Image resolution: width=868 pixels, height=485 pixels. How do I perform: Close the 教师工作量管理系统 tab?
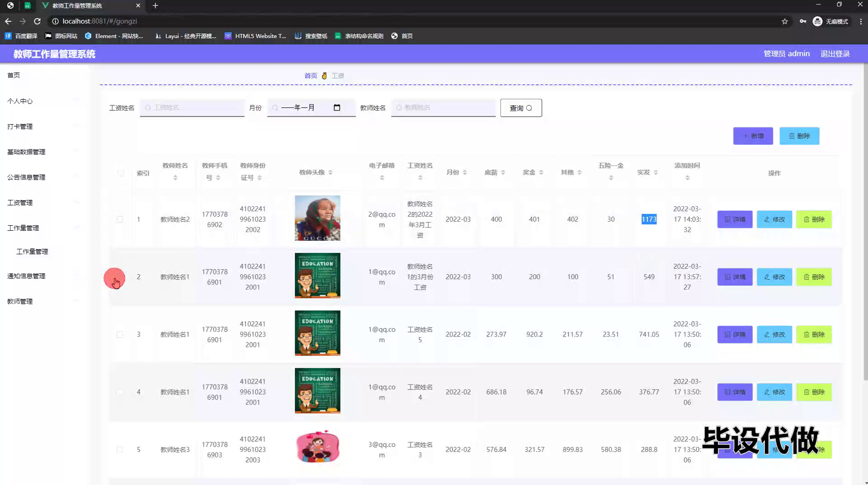pyautogui.click(x=138, y=5)
